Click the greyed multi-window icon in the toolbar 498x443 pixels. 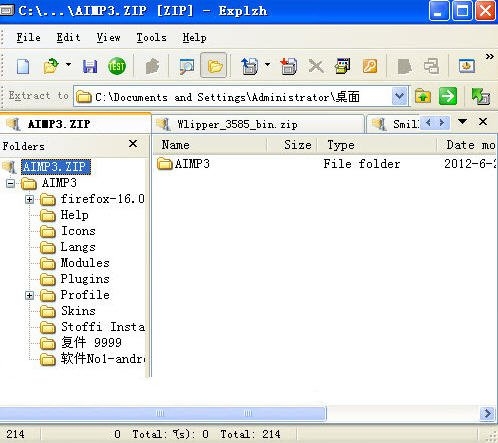[431, 66]
